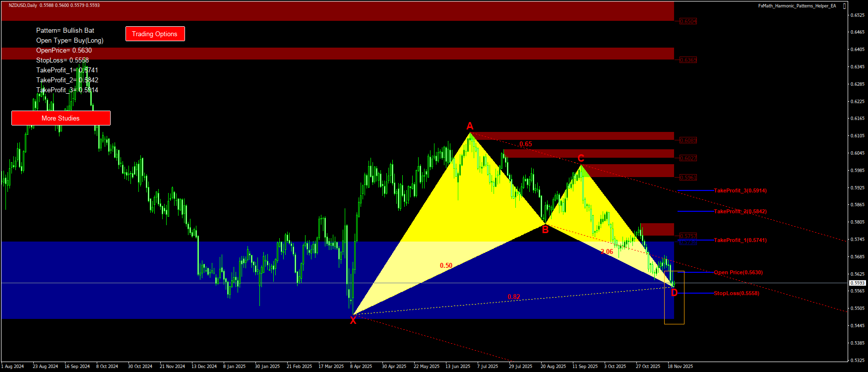Click the TakeProfit_2(0.5842) level label

(740, 211)
